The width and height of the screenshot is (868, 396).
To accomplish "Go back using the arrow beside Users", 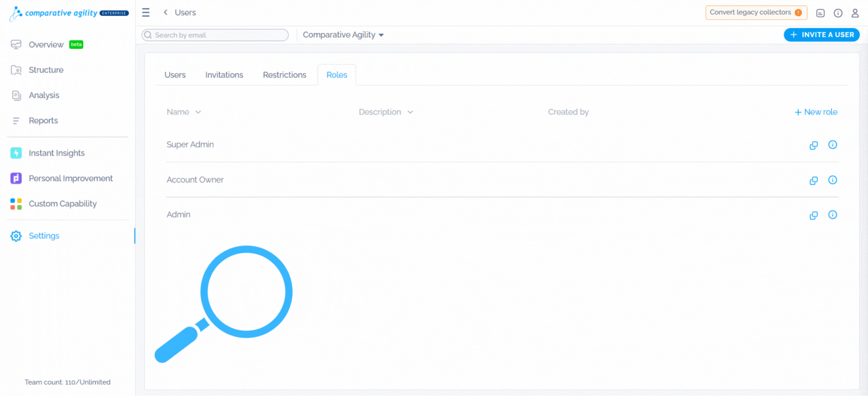I will pos(165,13).
